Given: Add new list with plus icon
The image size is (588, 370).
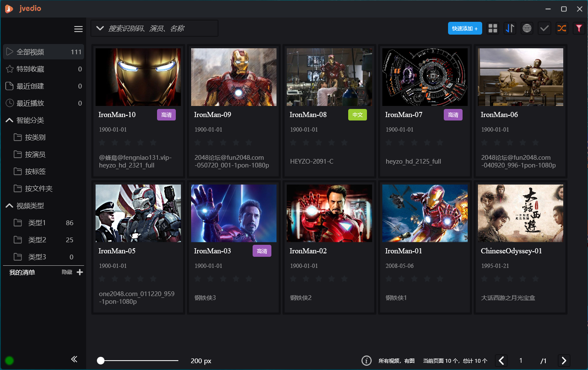Looking at the screenshot, I should [79, 272].
